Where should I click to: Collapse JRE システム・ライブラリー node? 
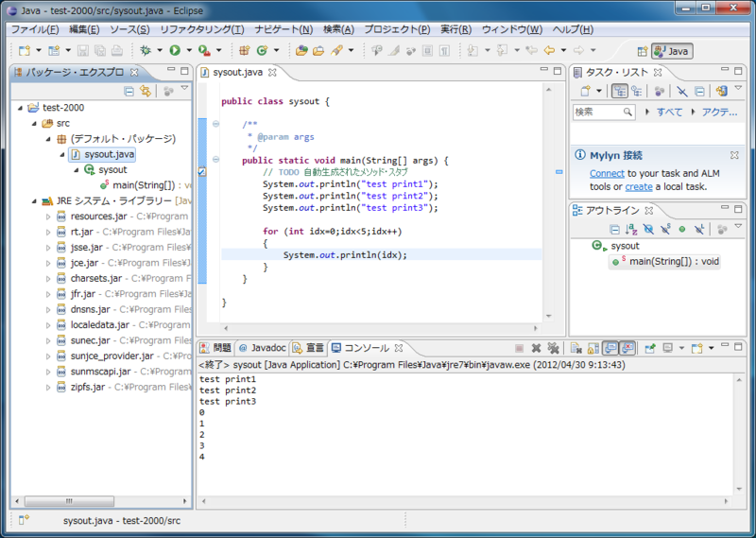34,201
